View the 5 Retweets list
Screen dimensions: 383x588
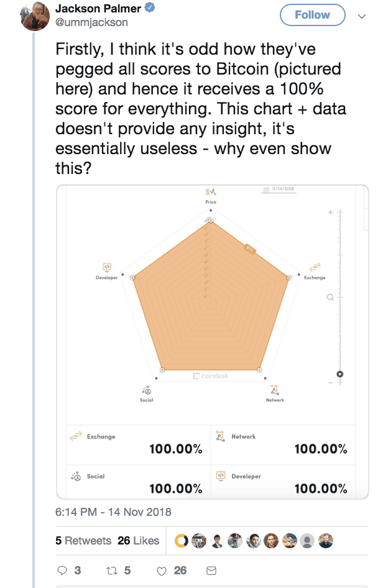pos(83,541)
